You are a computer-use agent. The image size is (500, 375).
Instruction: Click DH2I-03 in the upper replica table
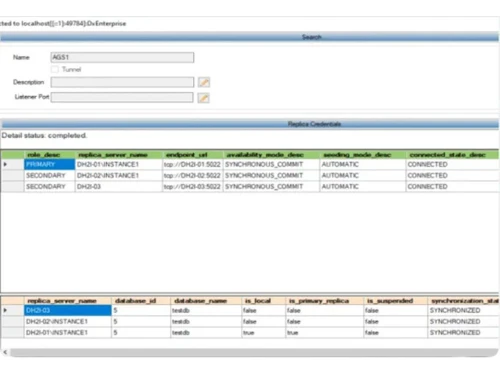click(119, 186)
